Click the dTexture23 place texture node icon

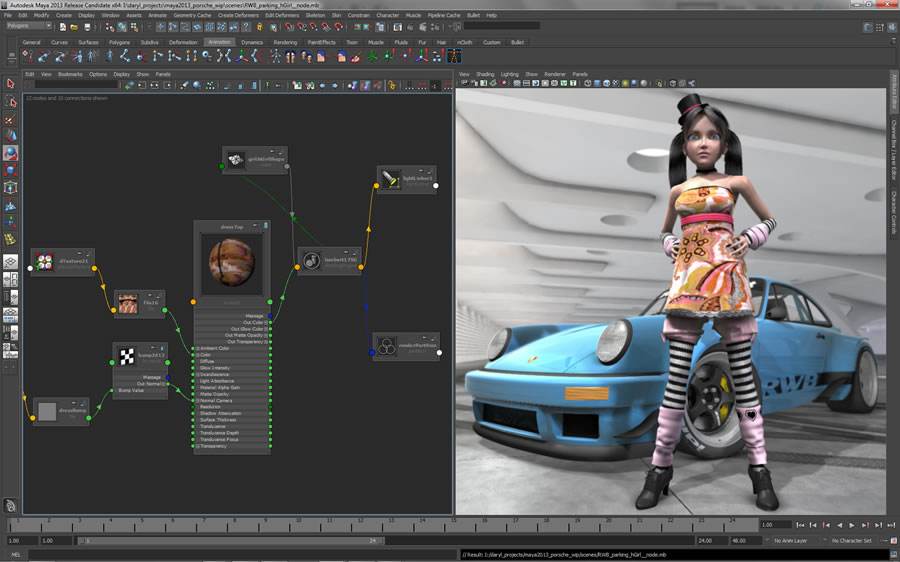click(x=43, y=262)
